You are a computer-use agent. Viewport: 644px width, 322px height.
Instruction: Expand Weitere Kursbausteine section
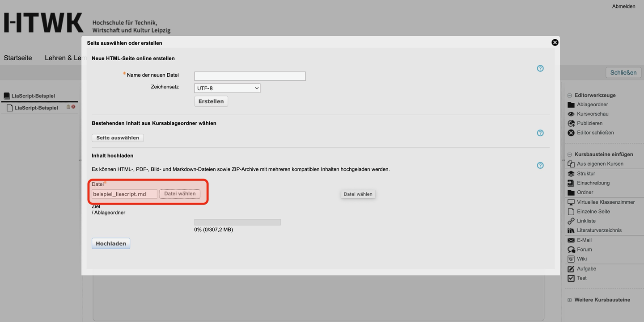pos(569,300)
